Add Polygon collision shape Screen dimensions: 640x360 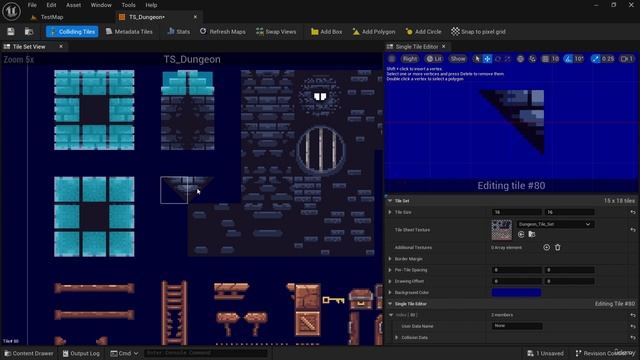pyautogui.click(x=374, y=31)
